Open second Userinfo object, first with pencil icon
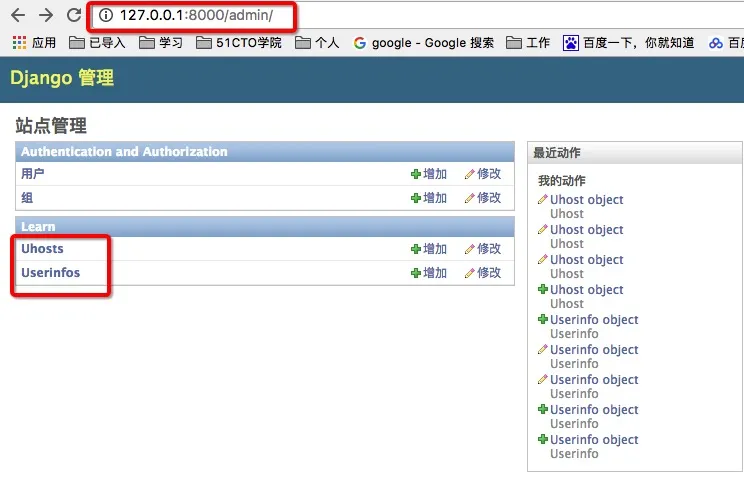The width and height of the screenshot is (744, 499). click(x=594, y=350)
